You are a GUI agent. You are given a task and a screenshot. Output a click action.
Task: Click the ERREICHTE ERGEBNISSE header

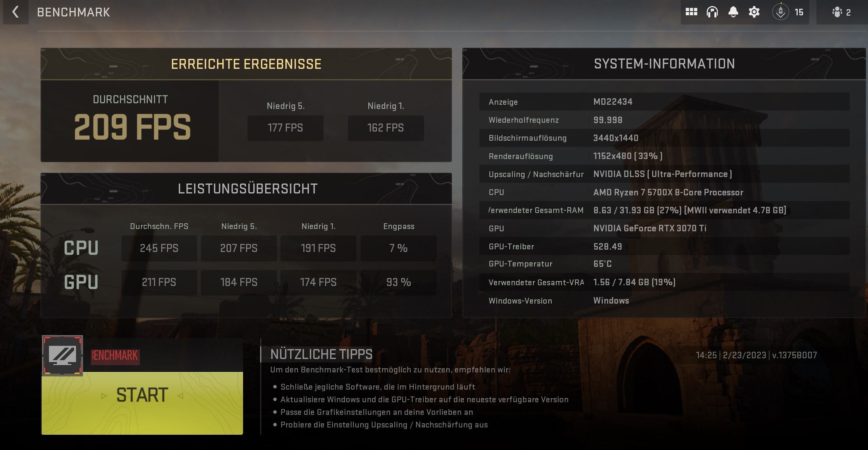(246, 64)
